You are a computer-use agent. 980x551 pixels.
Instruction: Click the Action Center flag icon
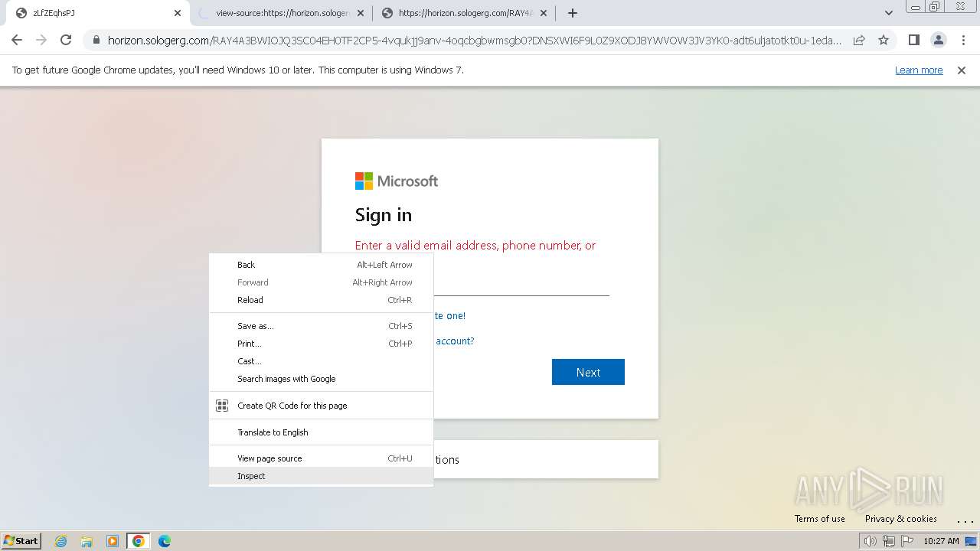point(907,541)
